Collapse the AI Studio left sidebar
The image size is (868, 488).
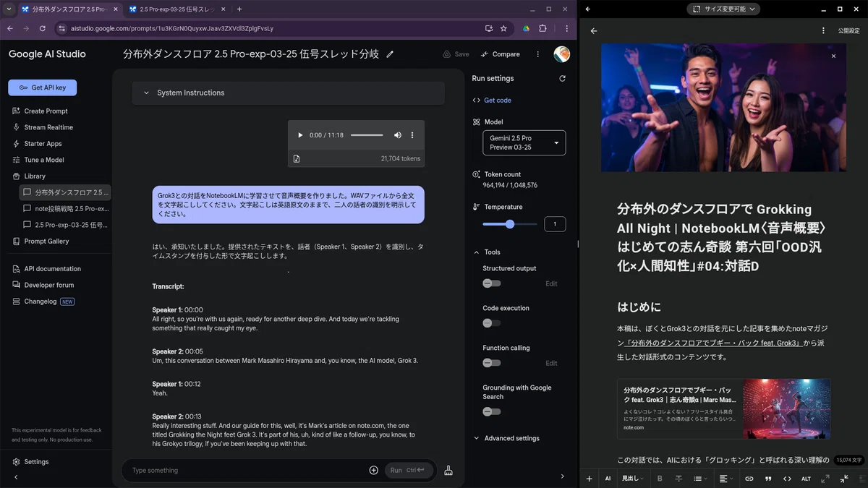coord(16,476)
